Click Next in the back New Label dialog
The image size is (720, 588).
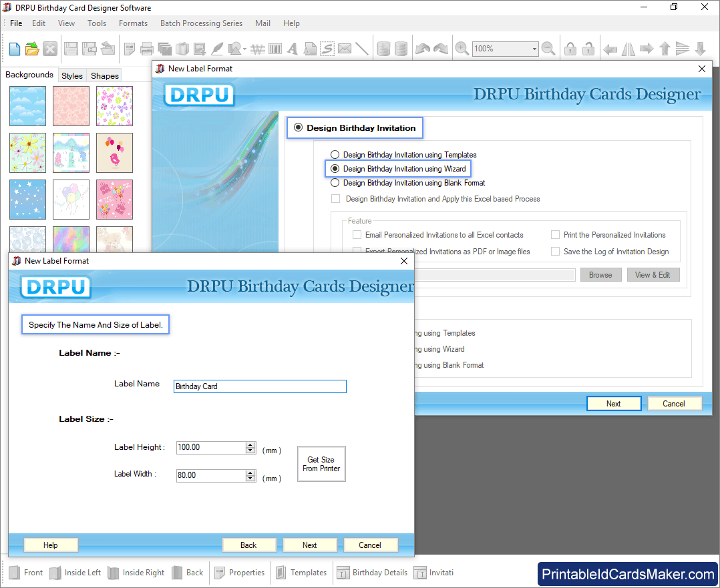[613, 404]
